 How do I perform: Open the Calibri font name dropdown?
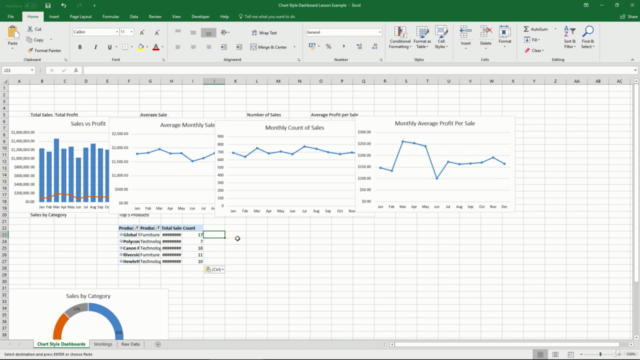[117, 32]
